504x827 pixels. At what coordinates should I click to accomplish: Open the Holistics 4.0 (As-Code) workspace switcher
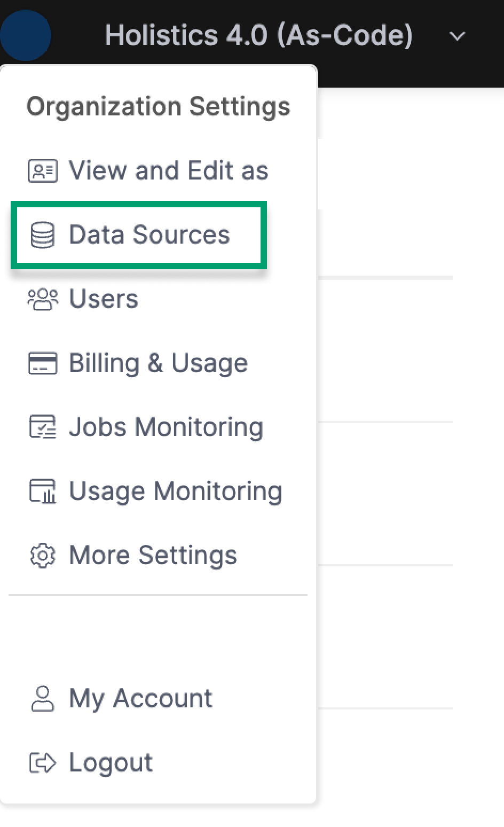point(259,35)
